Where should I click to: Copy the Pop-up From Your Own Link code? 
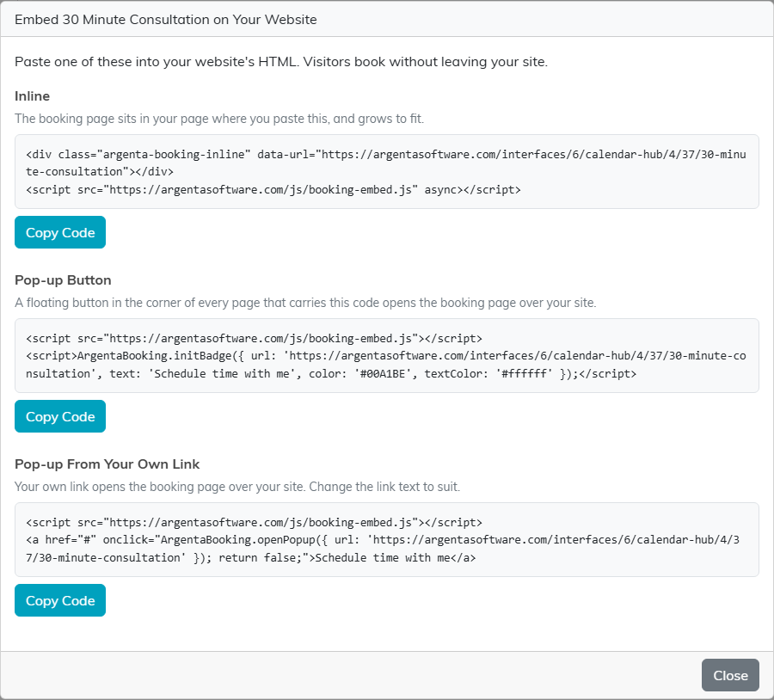pos(59,600)
